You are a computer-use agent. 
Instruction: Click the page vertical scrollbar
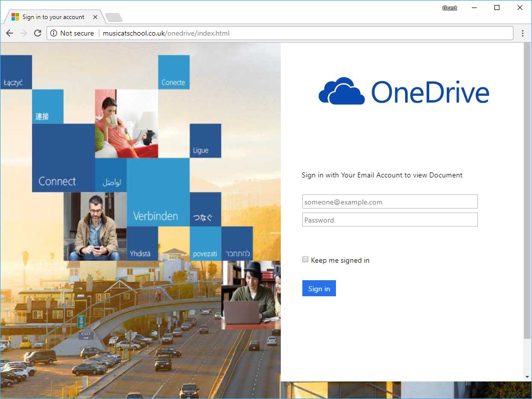click(x=527, y=190)
